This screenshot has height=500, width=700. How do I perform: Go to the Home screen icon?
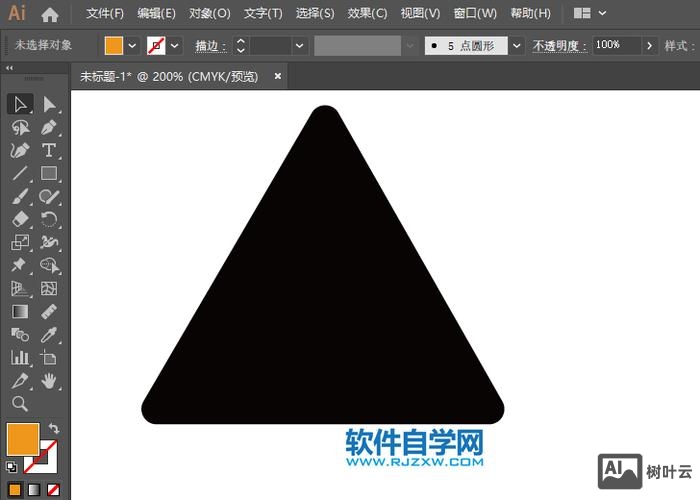(50, 14)
